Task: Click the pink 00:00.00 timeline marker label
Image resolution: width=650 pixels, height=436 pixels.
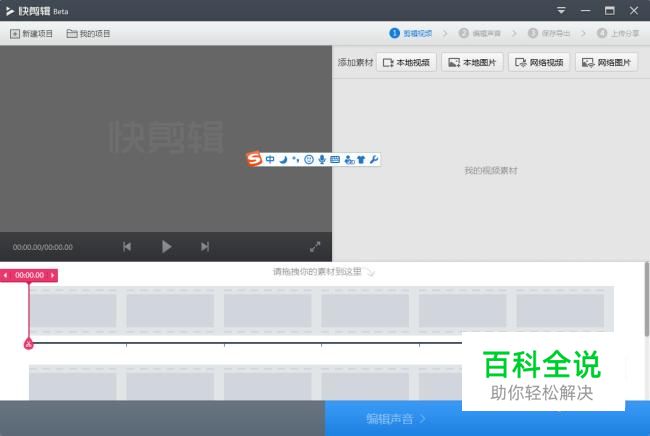Action: [29, 275]
